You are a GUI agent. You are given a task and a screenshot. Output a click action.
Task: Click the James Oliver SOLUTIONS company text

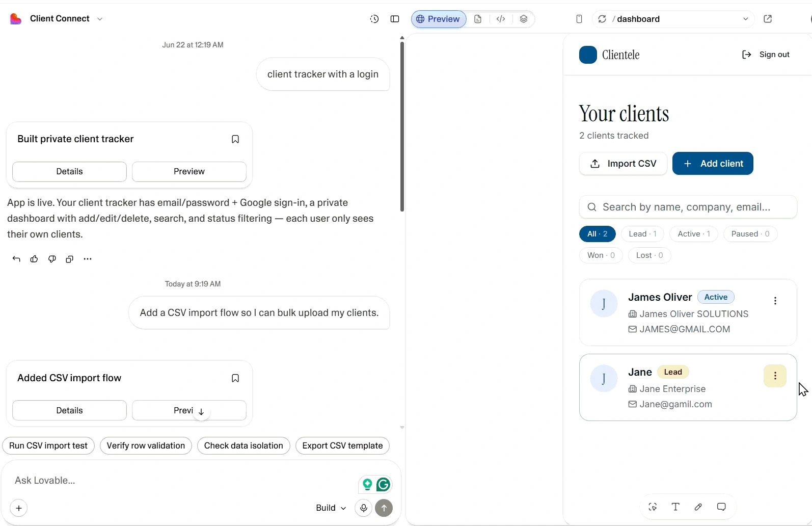[x=694, y=314]
